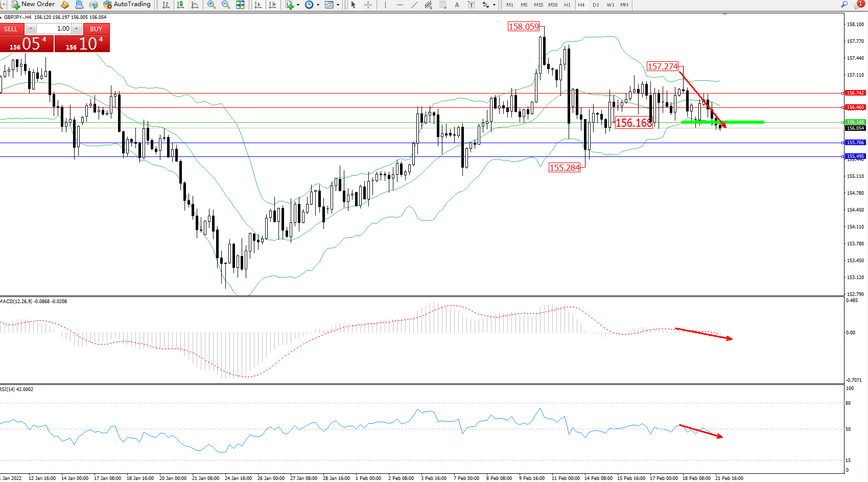Click the New Order button
The width and height of the screenshot is (868, 482).
33,5
